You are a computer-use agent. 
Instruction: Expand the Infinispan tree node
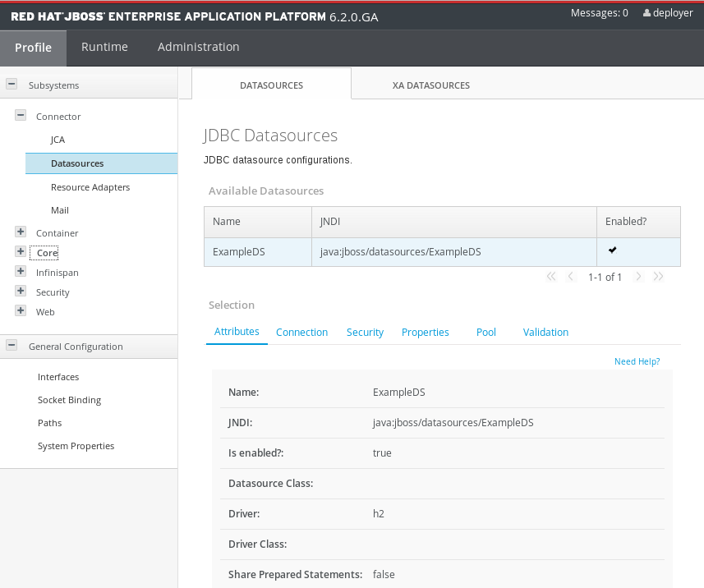21,272
